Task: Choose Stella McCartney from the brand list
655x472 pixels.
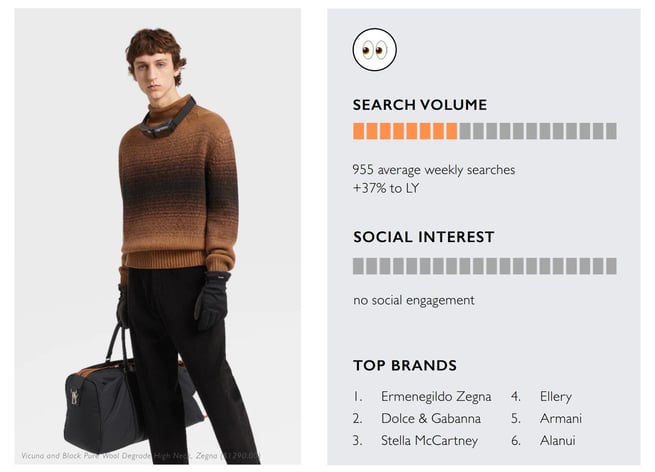Action: tap(429, 441)
